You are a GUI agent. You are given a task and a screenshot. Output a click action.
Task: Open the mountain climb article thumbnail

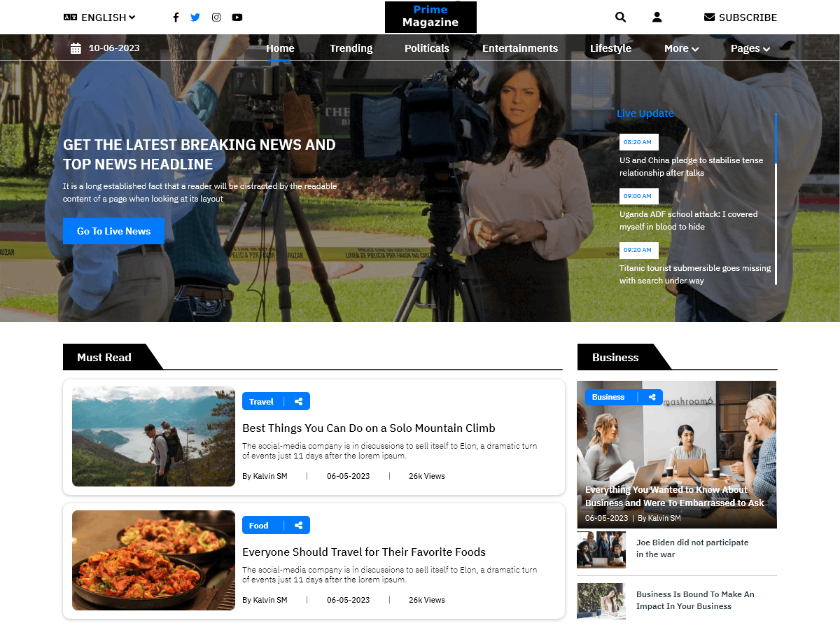tap(153, 436)
